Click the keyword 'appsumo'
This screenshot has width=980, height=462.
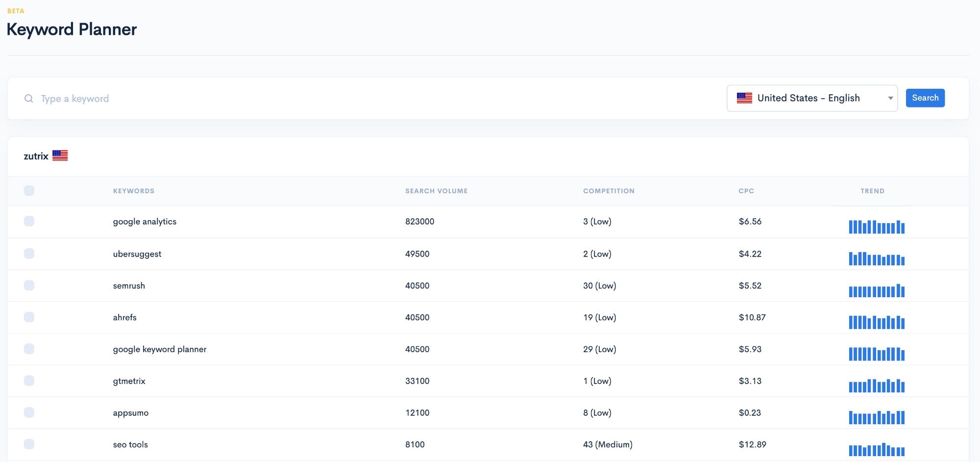click(131, 413)
